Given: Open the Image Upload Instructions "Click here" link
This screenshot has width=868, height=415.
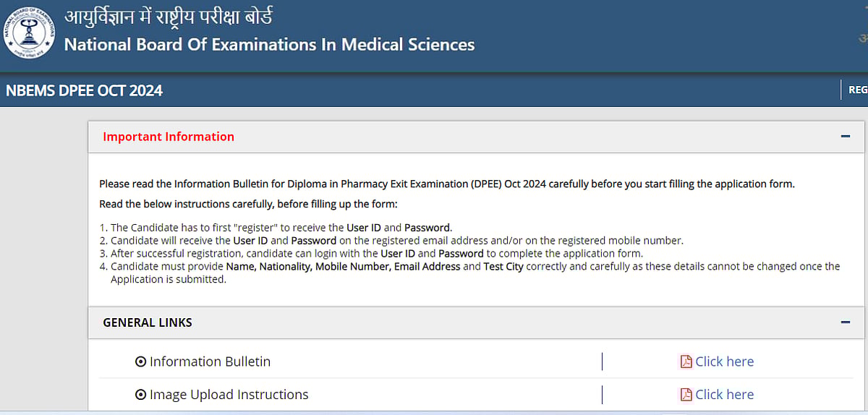Looking at the screenshot, I should point(724,395).
